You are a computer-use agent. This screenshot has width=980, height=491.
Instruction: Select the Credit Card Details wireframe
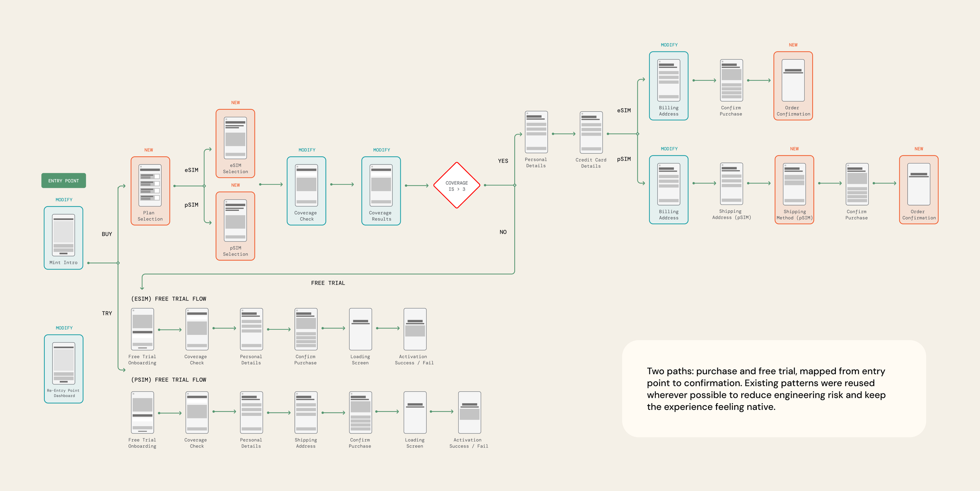click(x=591, y=132)
